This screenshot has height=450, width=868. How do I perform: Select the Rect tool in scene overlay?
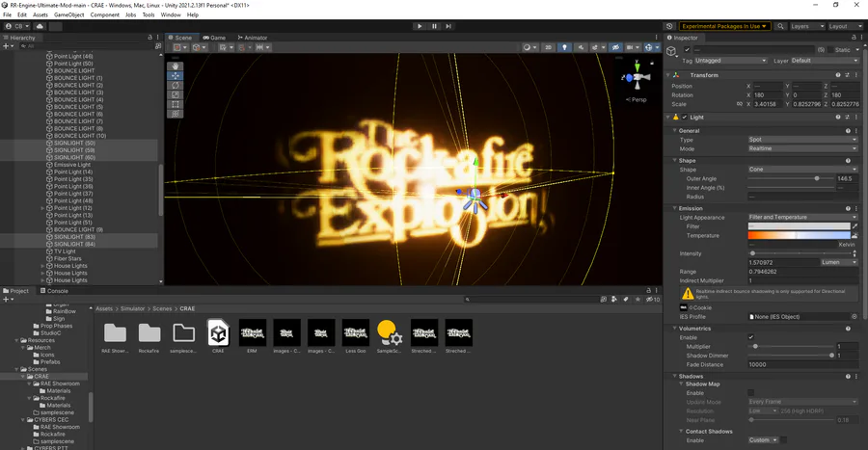point(175,104)
